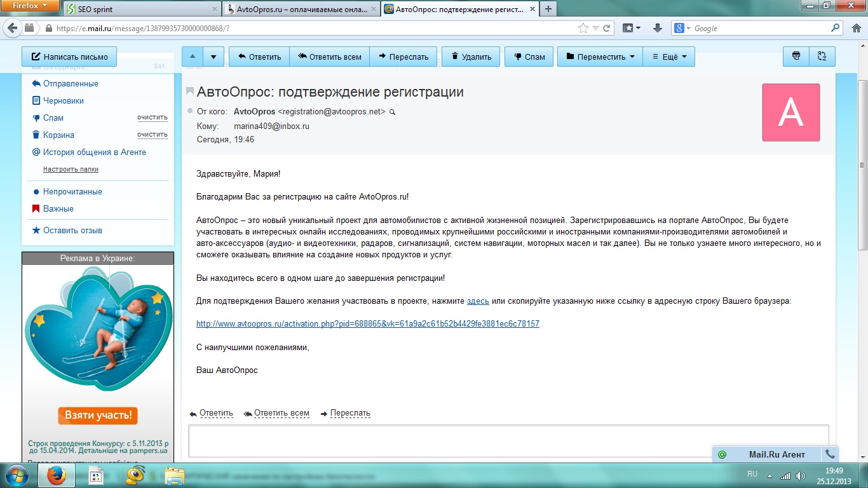This screenshot has width=868, height=488.
Task: Click the unread status dot near От кого
Action: point(189,111)
